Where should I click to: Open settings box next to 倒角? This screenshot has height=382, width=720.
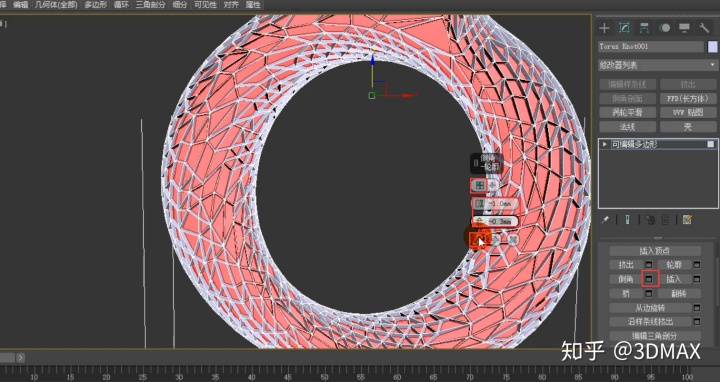point(649,279)
